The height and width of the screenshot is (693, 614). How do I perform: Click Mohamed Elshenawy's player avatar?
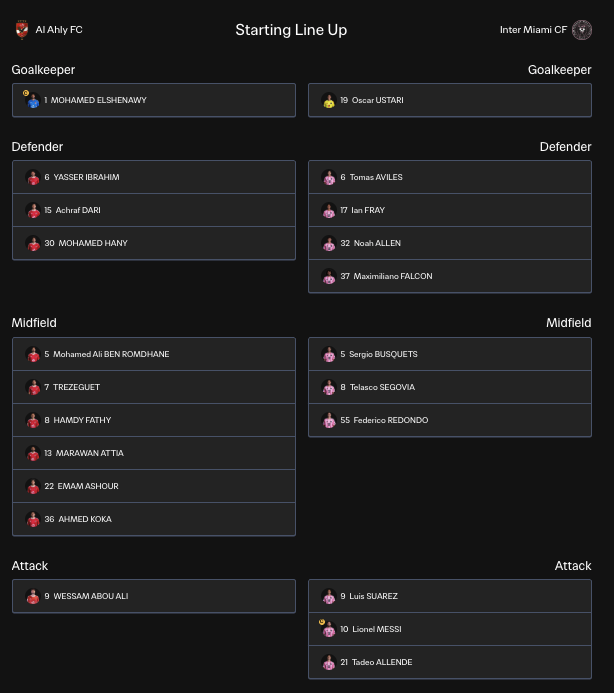click(x=33, y=100)
